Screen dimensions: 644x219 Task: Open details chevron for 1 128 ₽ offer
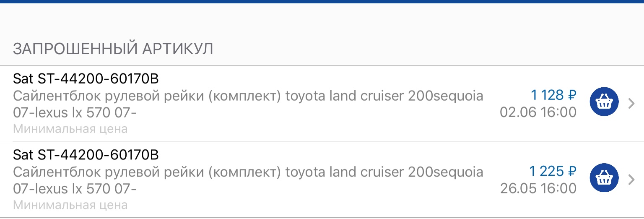click(x=632, y=103)
